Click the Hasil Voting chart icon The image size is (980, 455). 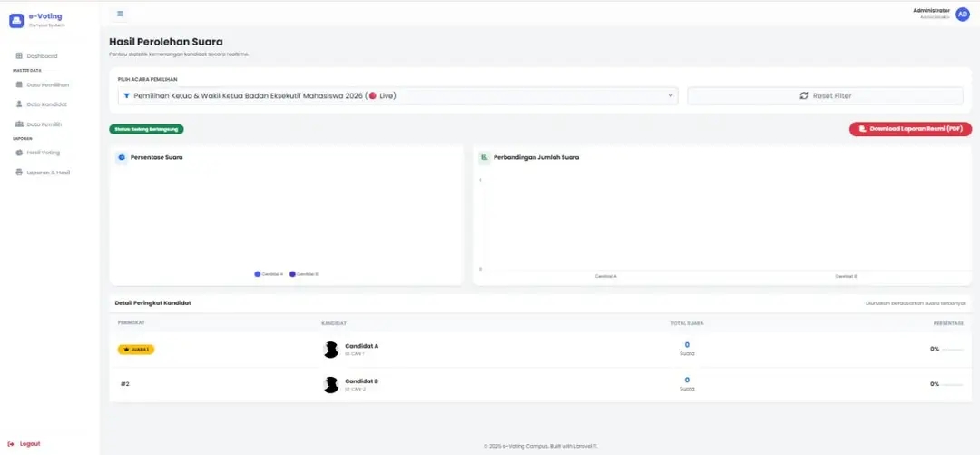tap(19, 152)
